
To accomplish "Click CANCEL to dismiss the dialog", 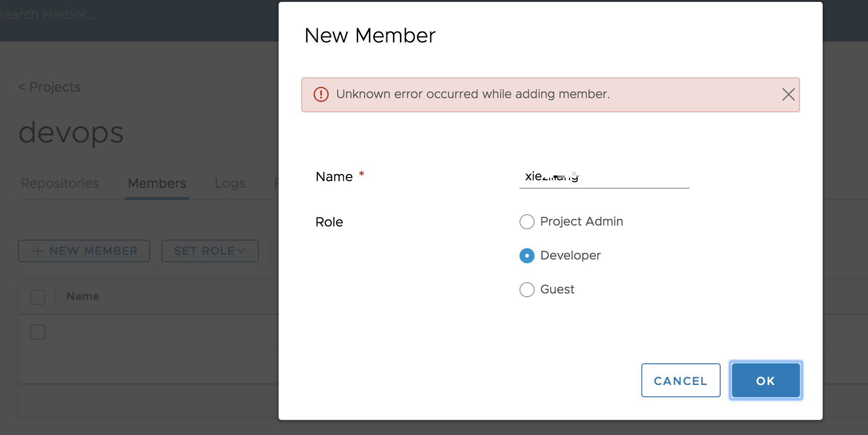I will (x=680, y=380).
